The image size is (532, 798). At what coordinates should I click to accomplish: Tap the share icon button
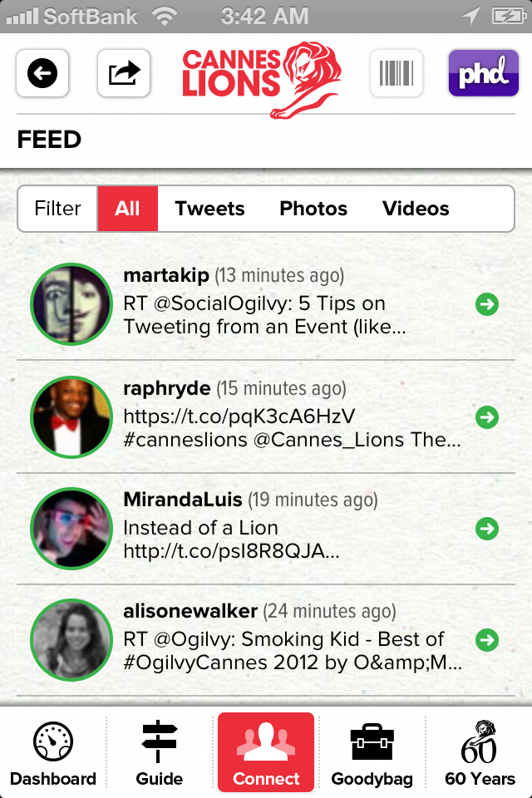(x=124, y=73)
